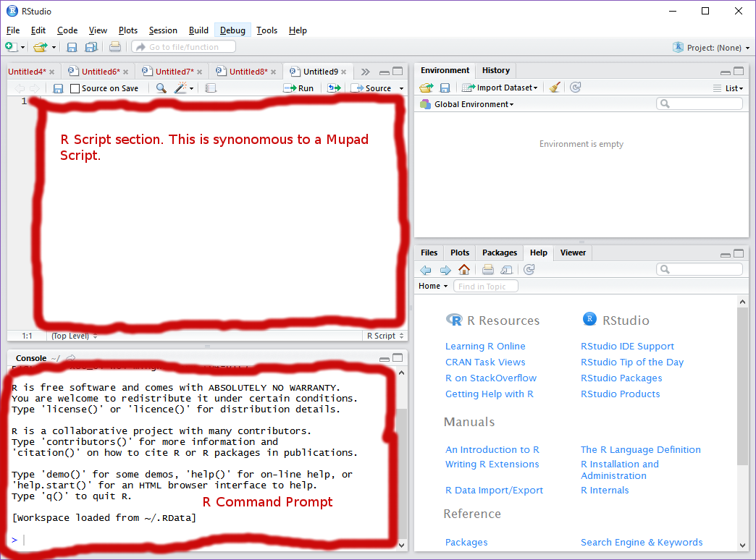The width and height of the screenshot is (756, 560).
Task: Click the Environment search box
Action: point(699,103)
